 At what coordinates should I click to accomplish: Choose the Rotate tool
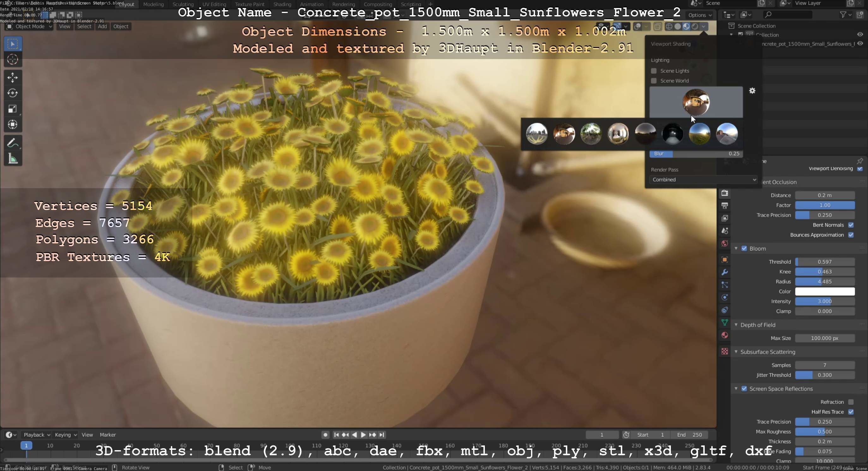click(13, 93)
